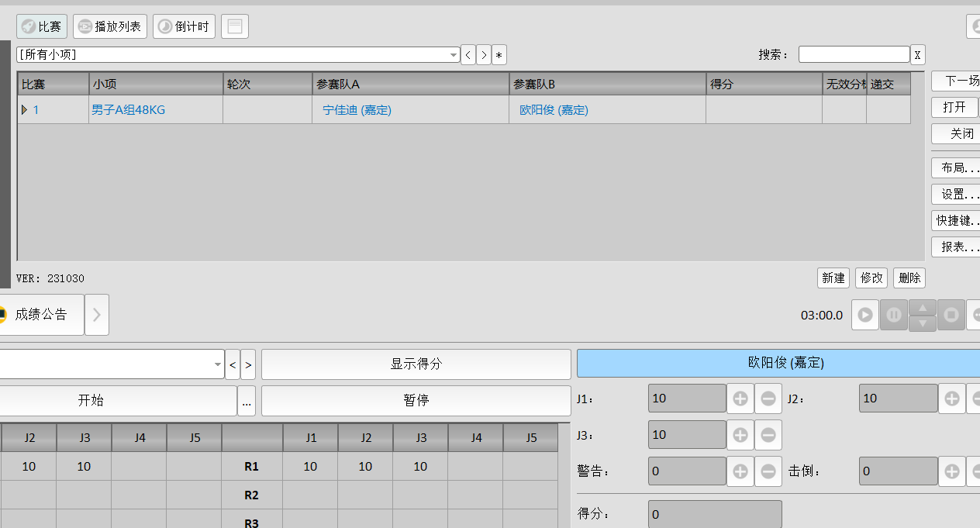Decrease J3 score with its minus button
980x528 pixels.
coord(768,434)
